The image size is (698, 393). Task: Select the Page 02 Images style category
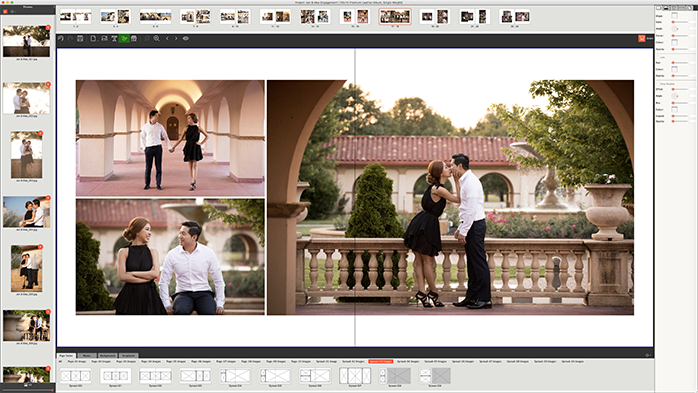click(x=101, y=361)
